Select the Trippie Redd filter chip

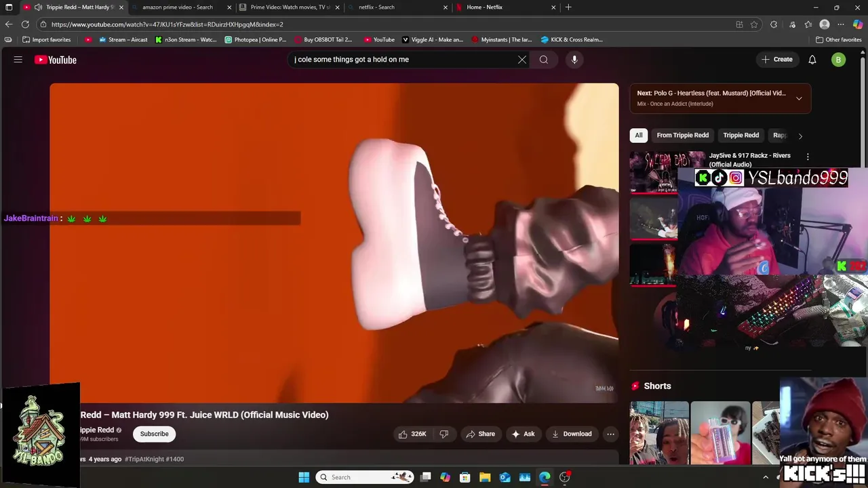coord(741,135)
